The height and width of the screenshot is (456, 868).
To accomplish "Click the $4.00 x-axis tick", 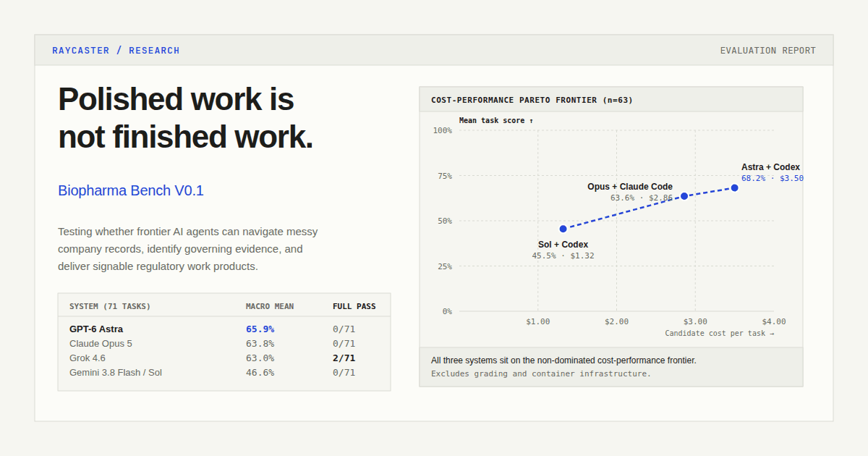I will click(774, 321).
